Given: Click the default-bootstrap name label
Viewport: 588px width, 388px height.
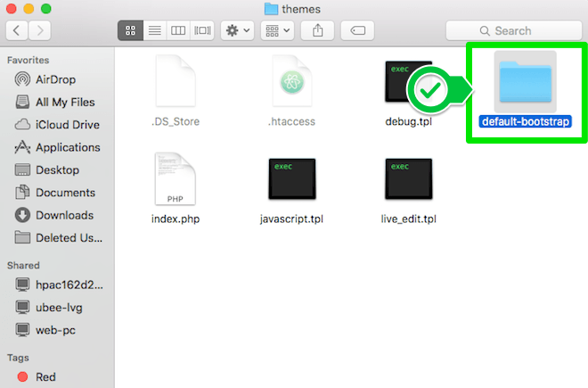Looking at the screenshot, I should pos(525,121).
